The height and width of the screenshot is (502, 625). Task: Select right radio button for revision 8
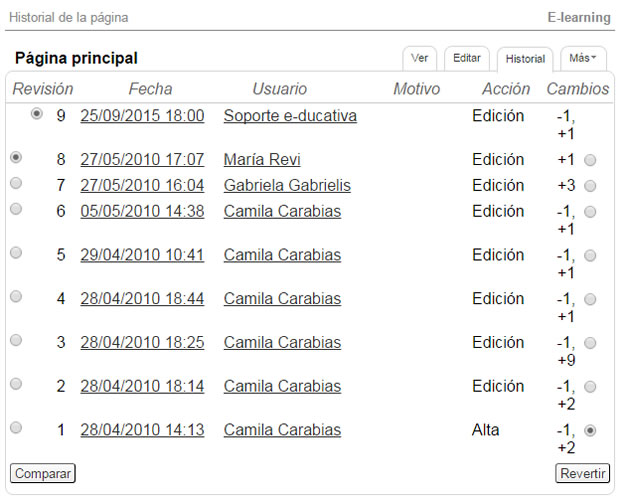[x=590, y=160]
